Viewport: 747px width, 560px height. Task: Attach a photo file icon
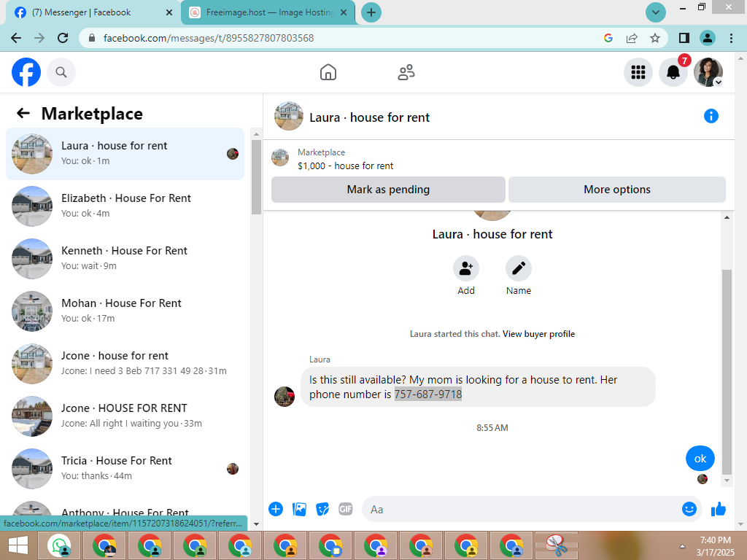299,509
